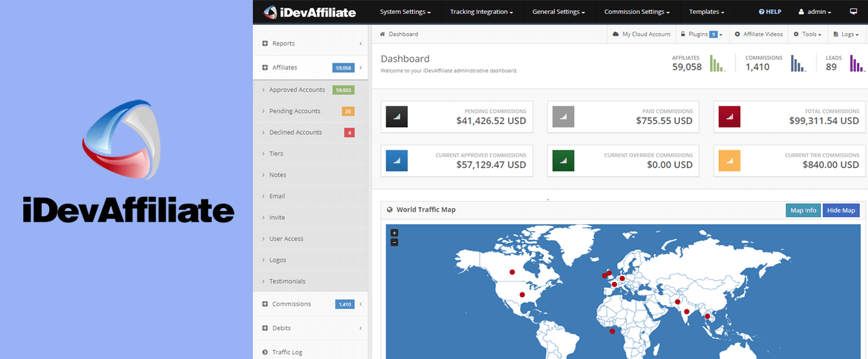Click the gray Paid Commissions icon
Screen dimensions: 868x359
pyautogui.click(x=564, y=117)
